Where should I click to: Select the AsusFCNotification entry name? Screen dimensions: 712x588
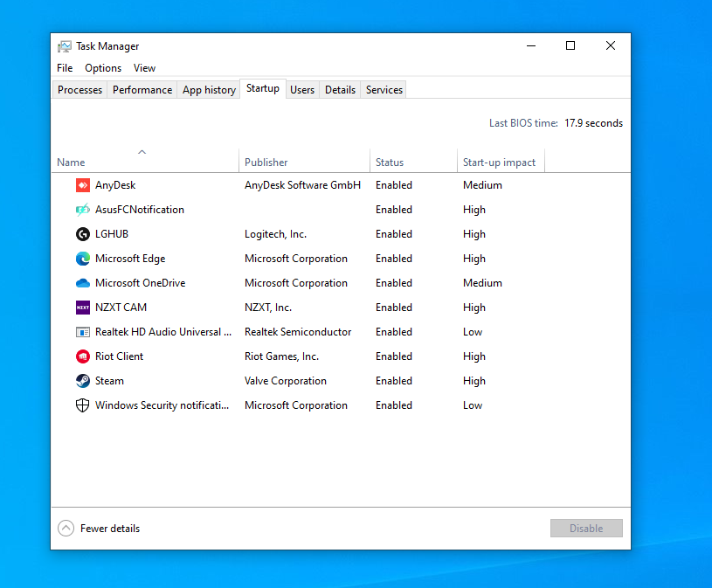pos(140,210)
